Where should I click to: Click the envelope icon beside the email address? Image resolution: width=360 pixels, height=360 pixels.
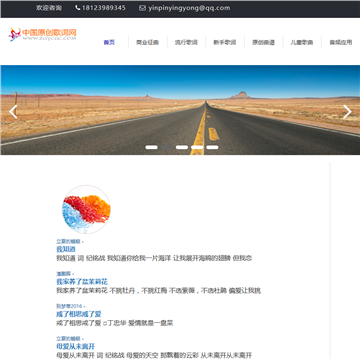coord(142,8)
